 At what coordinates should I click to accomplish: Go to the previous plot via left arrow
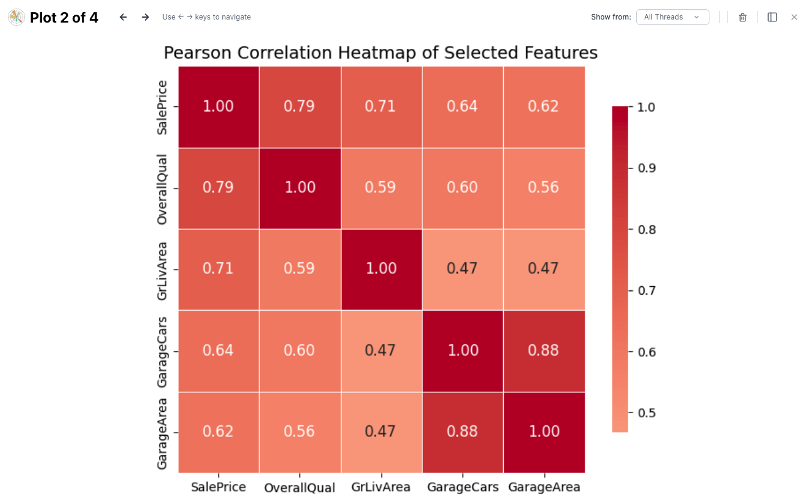123,17
